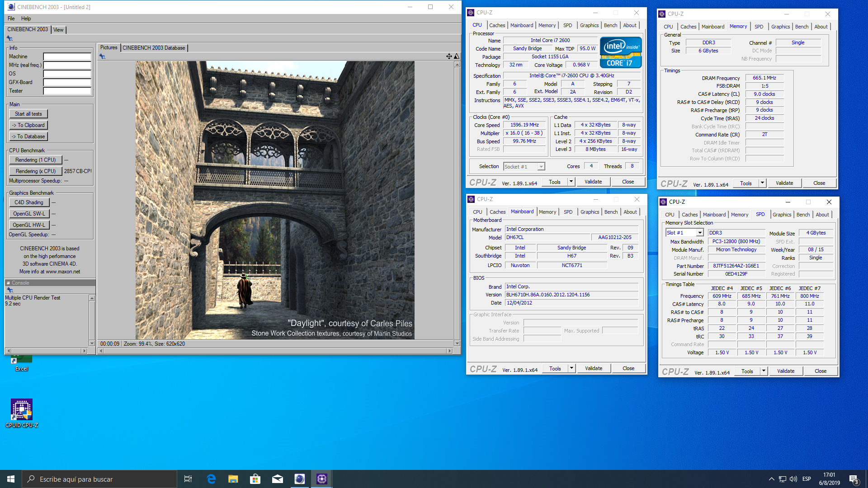Run the OpenGL SW-L benchmark
Viewport: 868px width, 488px height.
pos(29,214)
